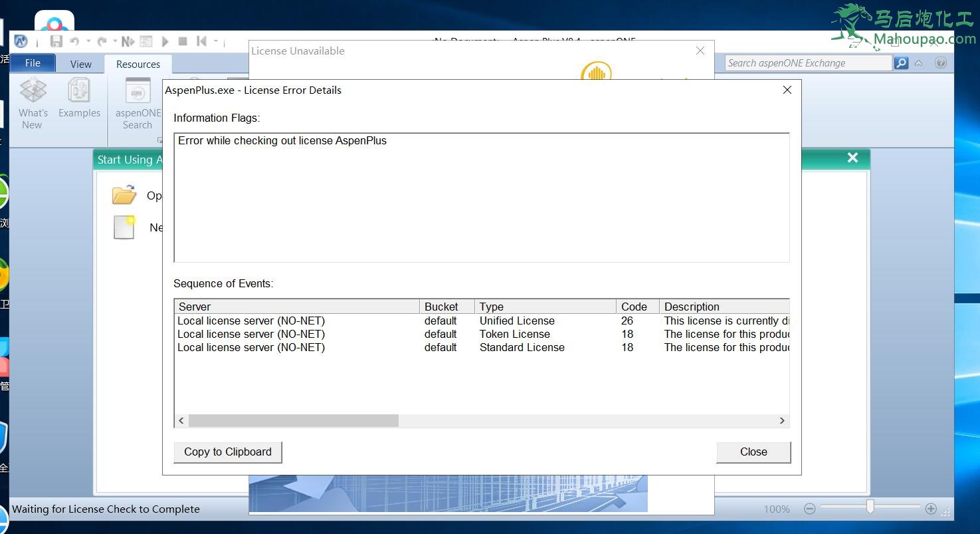Image resolution: width=980 pixels, height=534 pixels.
Task: Click the Resources ribbon group launcher icon
Action: tap(159, 140)
